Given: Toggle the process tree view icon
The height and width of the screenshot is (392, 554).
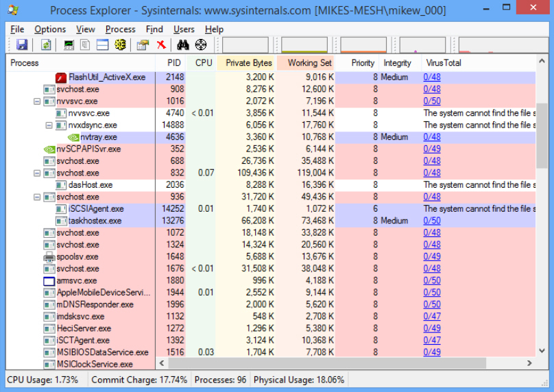Looking at the screenshot, I should [x=85, y=45].
